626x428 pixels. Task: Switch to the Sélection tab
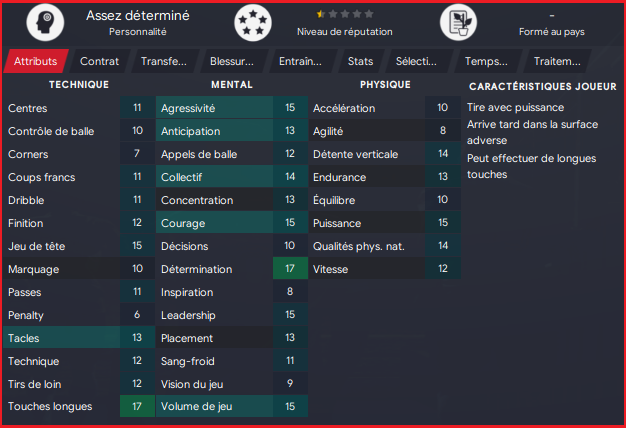416,61
